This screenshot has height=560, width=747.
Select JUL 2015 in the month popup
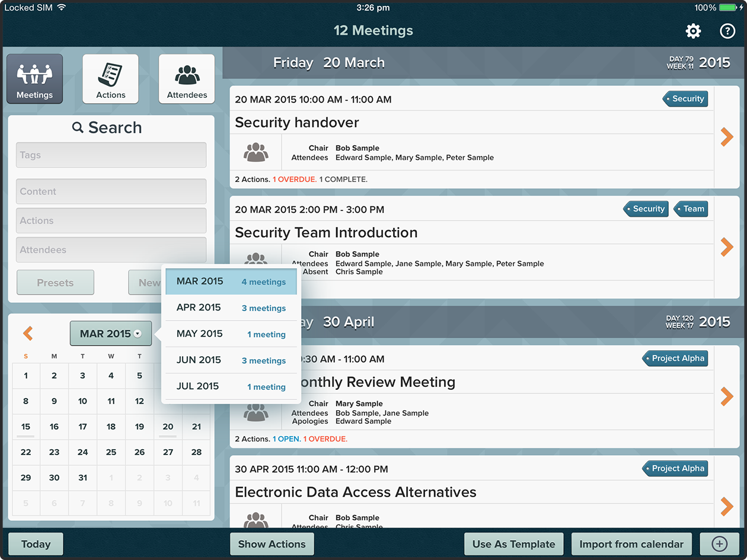231,386
